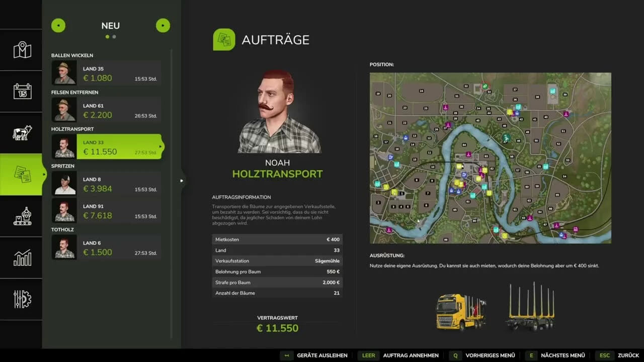Image resolution: width=644 pixels, height=362 pixels.
Task: Expand the contract details with the side arrow
Action: click(182, 180)
